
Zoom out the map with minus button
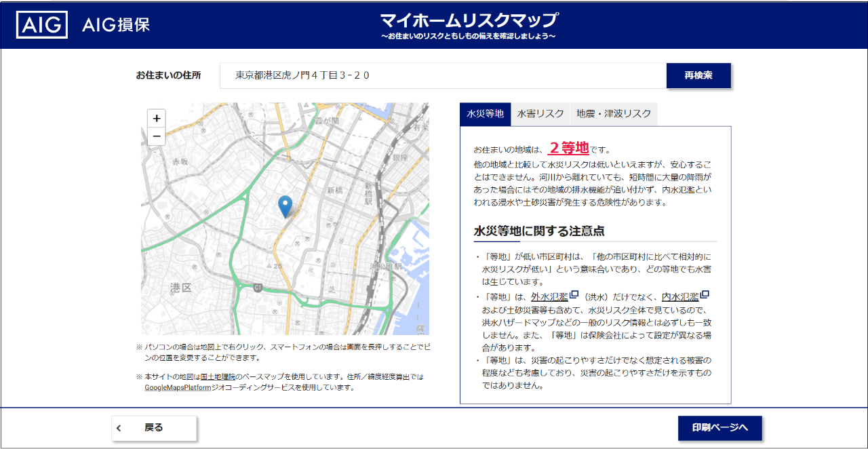click(157, 136)
